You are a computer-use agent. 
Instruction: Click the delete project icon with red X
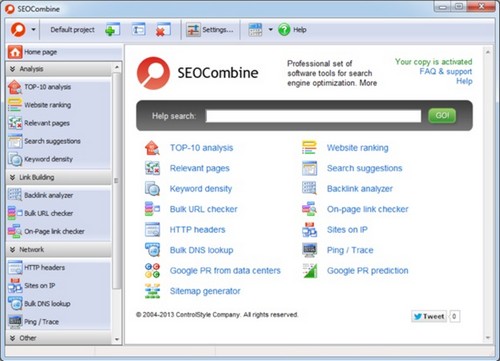point(163,30)
